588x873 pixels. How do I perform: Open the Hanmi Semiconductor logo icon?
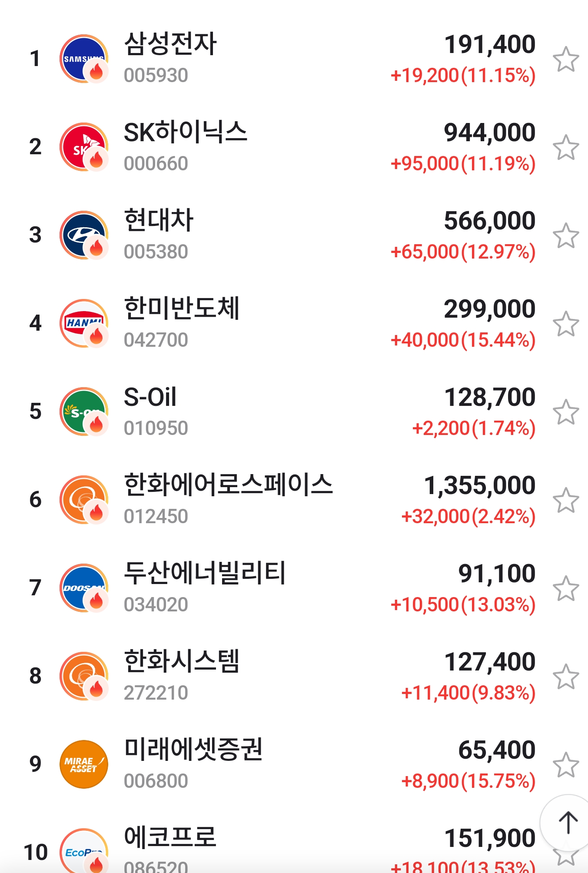click(83, 323)
